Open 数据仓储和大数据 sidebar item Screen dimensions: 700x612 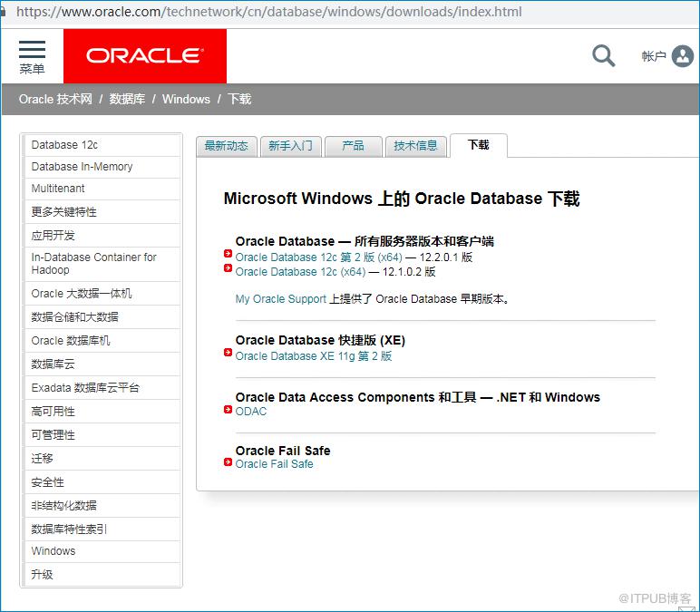click(x=102, y=317)
